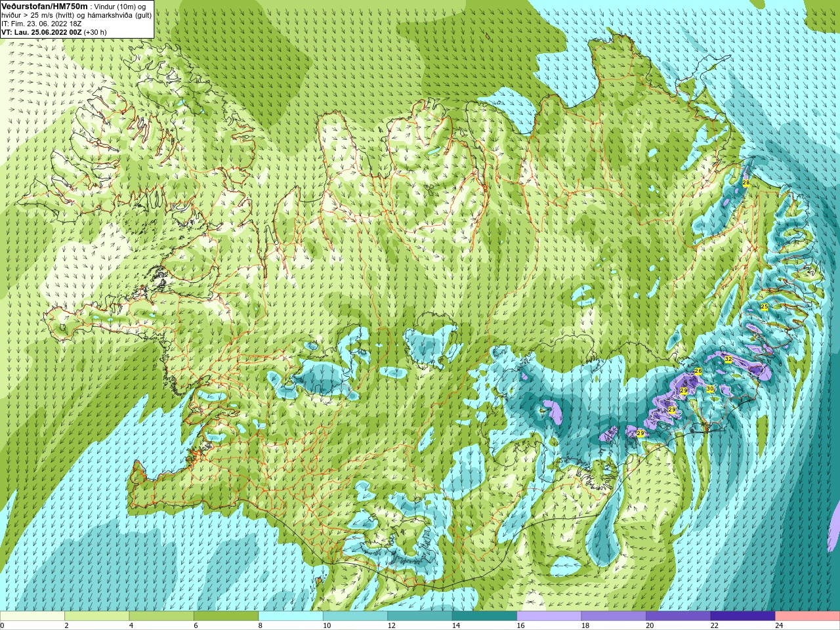840x630 pixels.
Task: Click the '24' tick label on the legend
Action: point(779,626)
